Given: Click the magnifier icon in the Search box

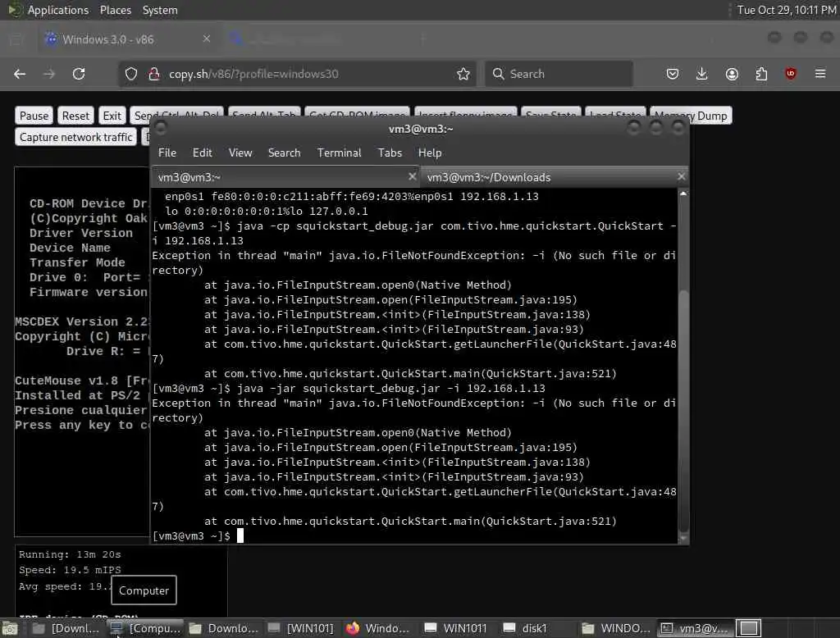Looking at the screenshot, I should point(498,74).
